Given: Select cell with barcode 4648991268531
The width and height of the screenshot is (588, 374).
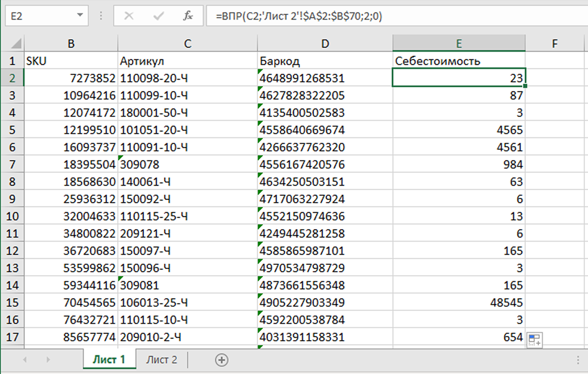Looking at the screenshot, I should point(324,78).
